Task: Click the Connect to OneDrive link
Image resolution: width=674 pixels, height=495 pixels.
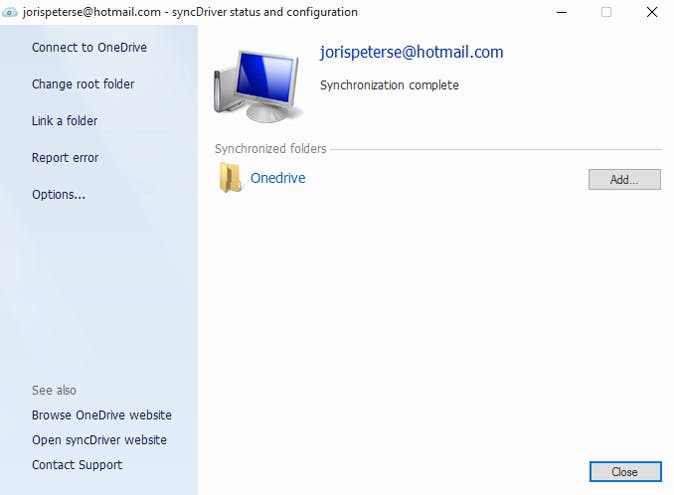Action: pos(89,47)
